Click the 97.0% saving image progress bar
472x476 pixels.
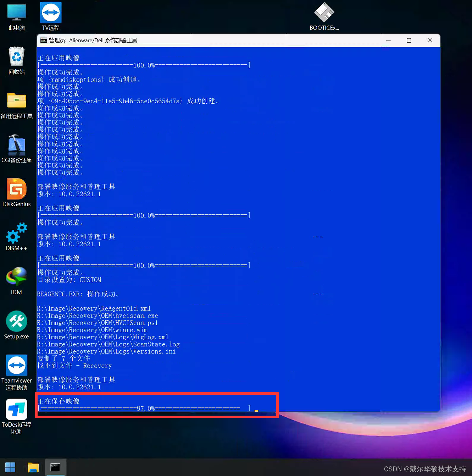pyautogui.click(x=144, y=409)
